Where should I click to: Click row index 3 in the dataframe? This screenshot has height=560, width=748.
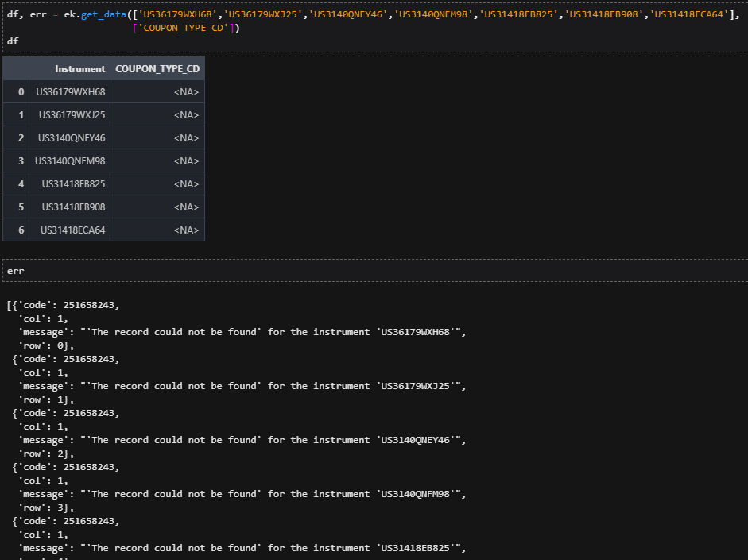[16, 161]
